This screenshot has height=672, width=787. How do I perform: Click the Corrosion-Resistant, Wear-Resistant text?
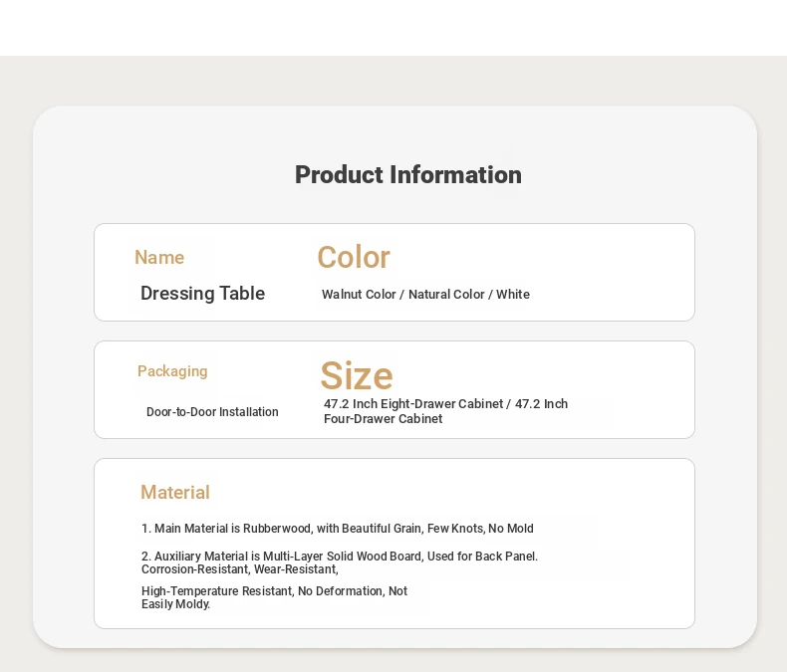tap(240, 569)
